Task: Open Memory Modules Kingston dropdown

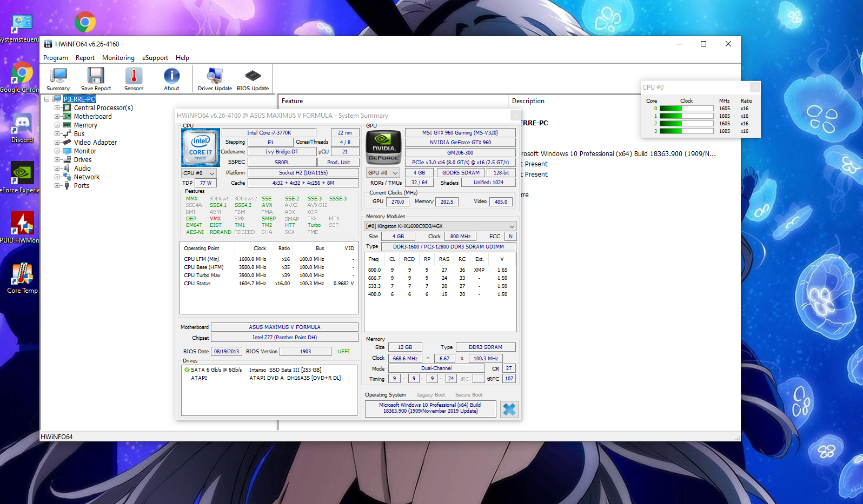Action: click(x=440, y=226)
